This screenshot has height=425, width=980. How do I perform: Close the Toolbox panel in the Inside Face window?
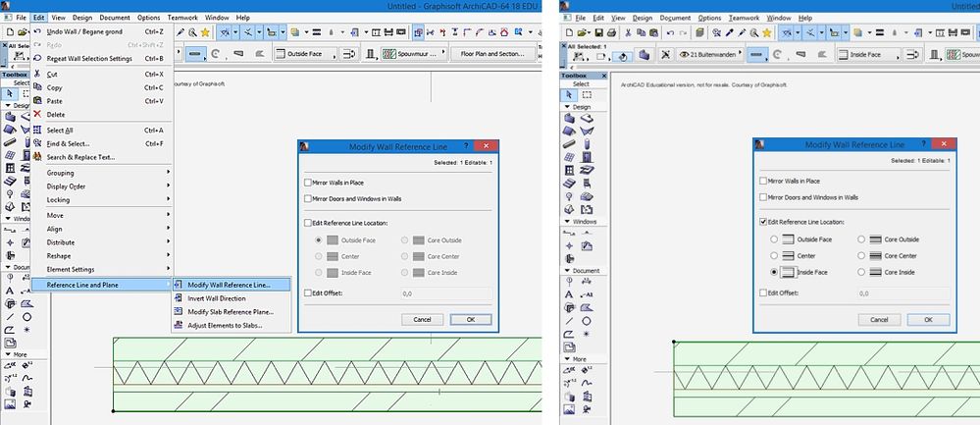coord(603,76)
